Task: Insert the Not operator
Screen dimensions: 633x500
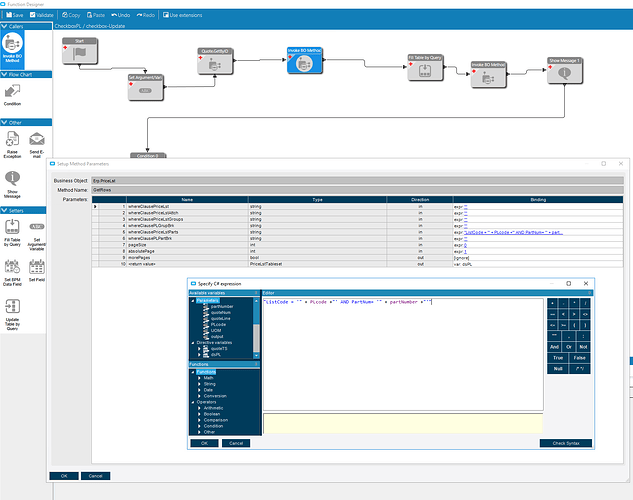Action: click(583, 347)
